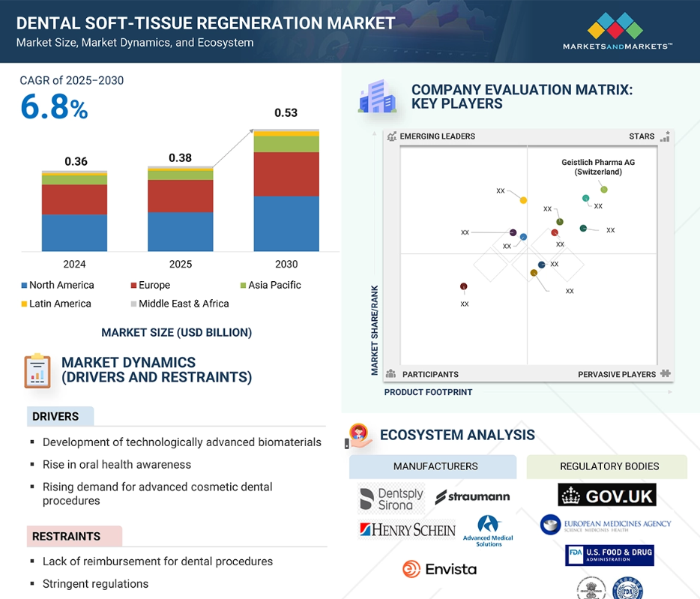The width and height of the screenshot is (700, 599).
Task: Click the 2030 stacked bar
Action: pos(286,191)
